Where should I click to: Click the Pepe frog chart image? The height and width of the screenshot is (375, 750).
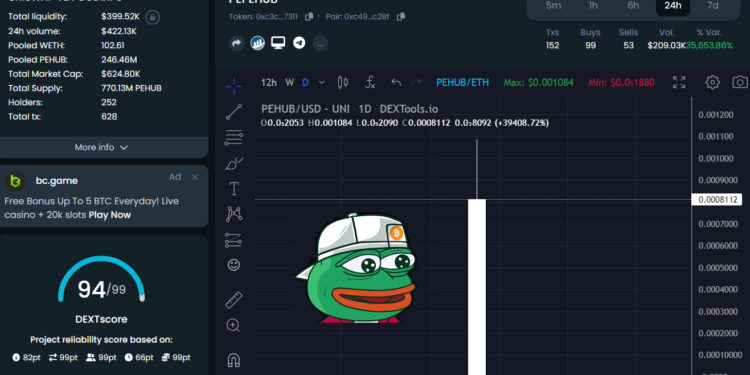pos(356,268)
